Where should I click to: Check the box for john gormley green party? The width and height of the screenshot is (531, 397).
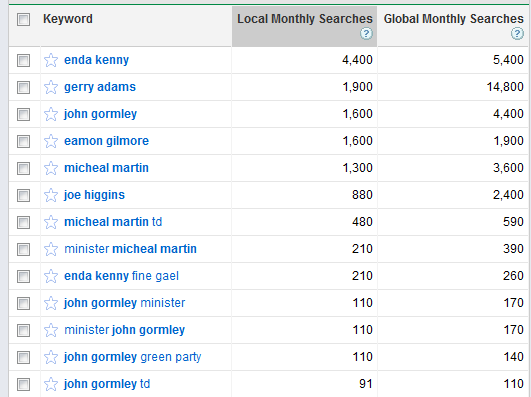click(x=24, y=357)
